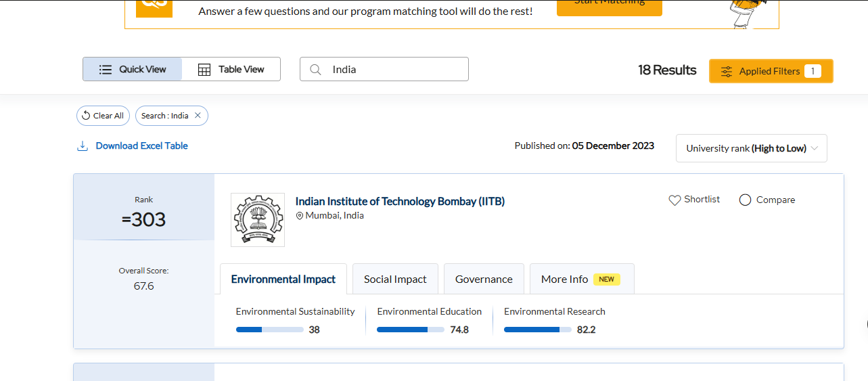The image size is (868, 381).
Task: Click the program matching tool banner text
Action: tap(365, 12)
